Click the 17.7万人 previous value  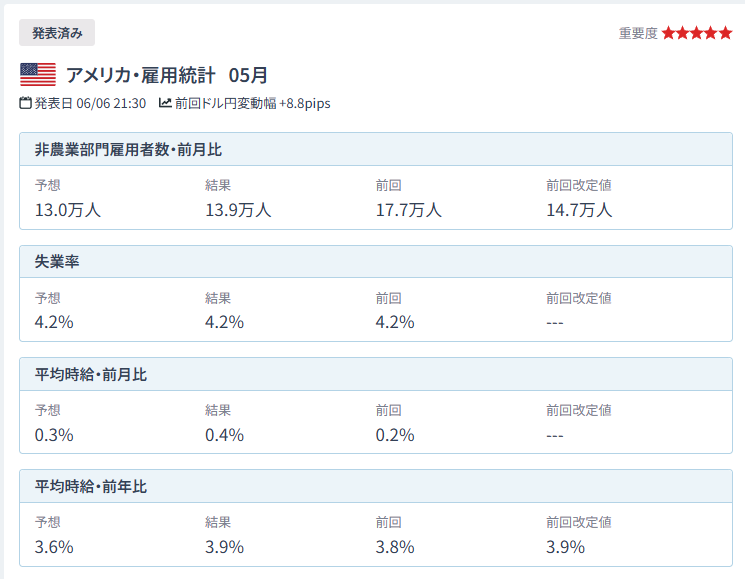pos(409,210)
